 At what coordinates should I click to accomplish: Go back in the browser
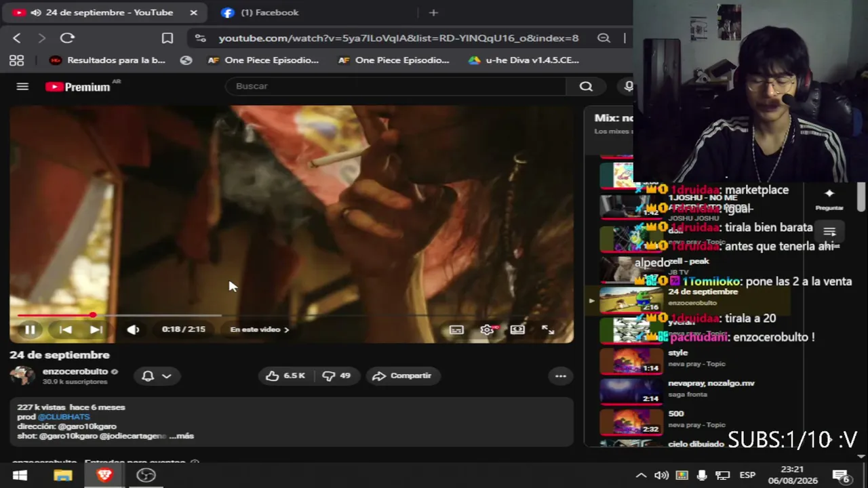click(17, 38)
